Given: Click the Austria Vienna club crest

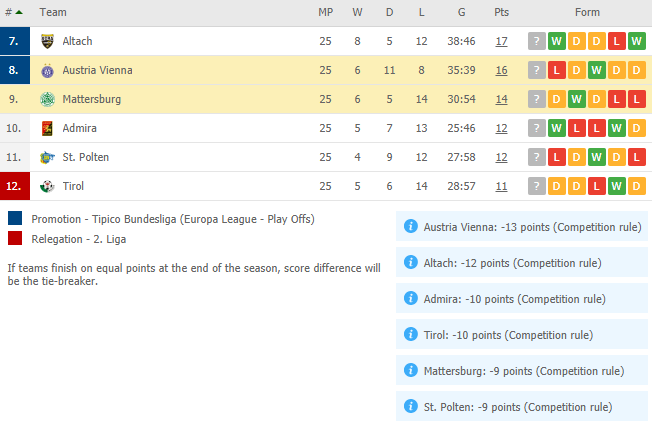Looking at the screenshot, I should pos(47,70).
